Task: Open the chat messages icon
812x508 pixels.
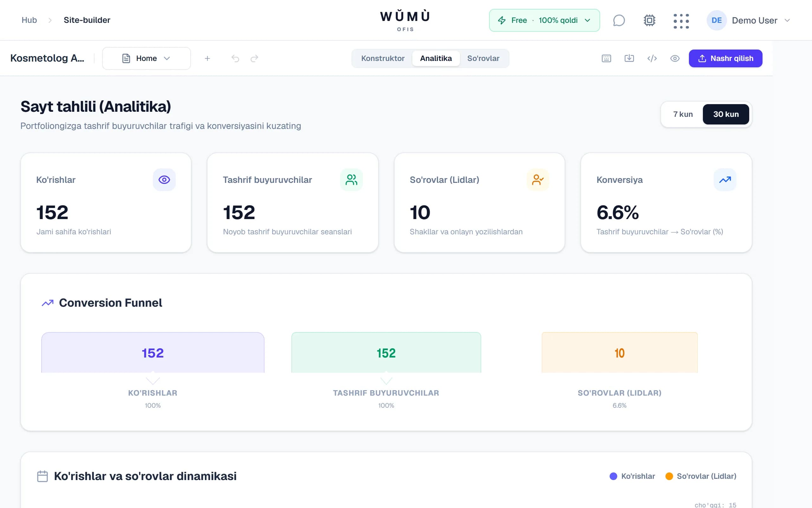Action: [x=619, y=20]
